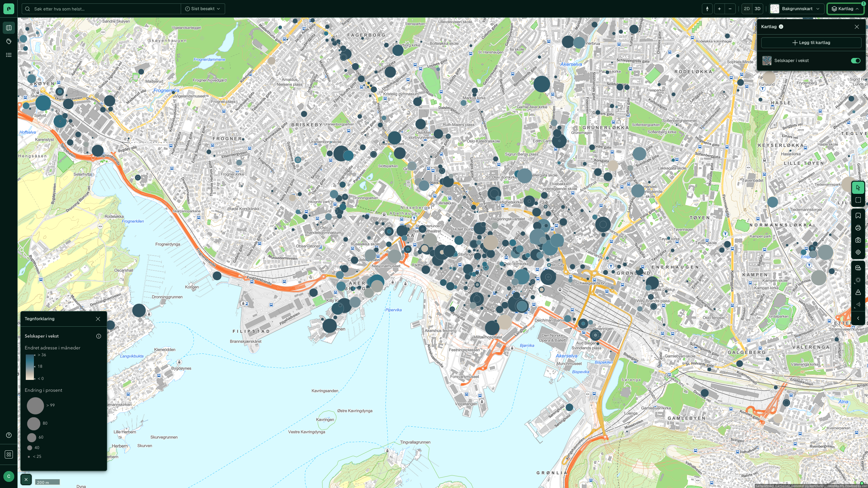Screen dimensions: 868x488
Task: Click the info icon next to Kartlag heading
Action: tap(781, 27)
